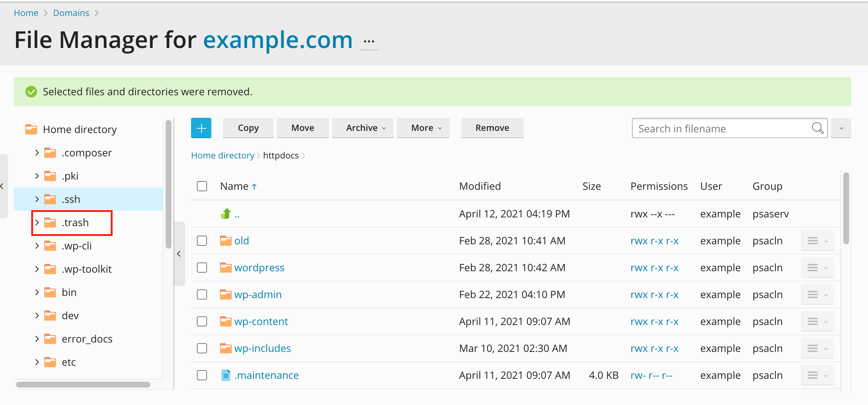Click the Move button in toolbar

point(303,128)
